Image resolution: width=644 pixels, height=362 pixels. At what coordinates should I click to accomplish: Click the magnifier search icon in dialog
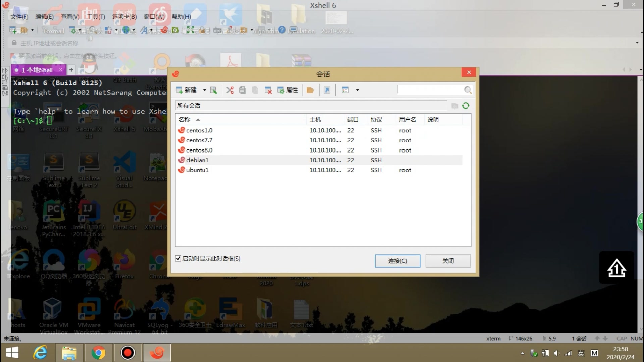(x=468, y=90)
